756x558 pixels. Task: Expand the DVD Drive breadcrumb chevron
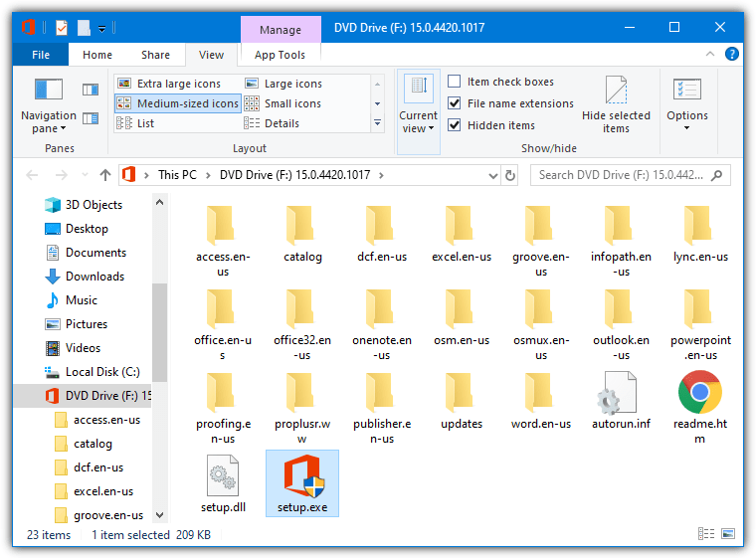pos(381,175)
